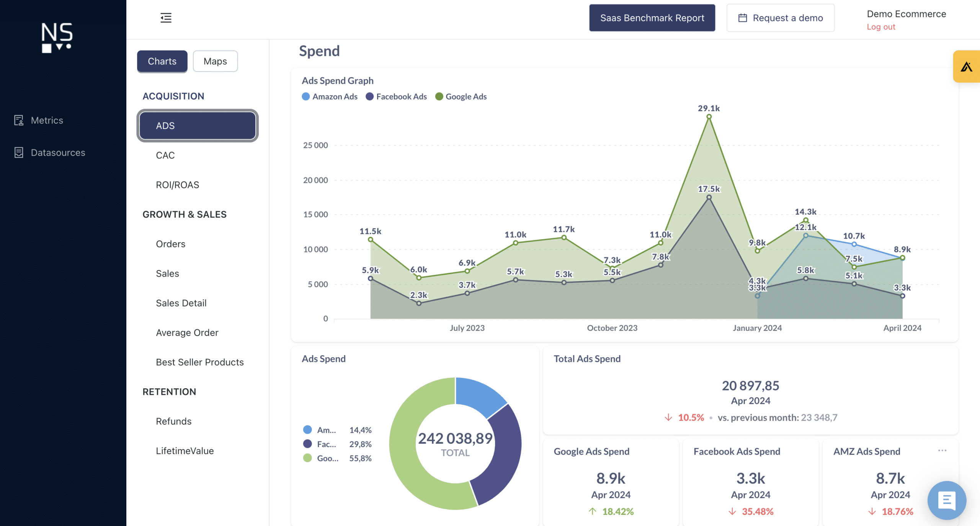
Task: Select ROI/ROAS in Acquisition section
Action: [177, 185]
